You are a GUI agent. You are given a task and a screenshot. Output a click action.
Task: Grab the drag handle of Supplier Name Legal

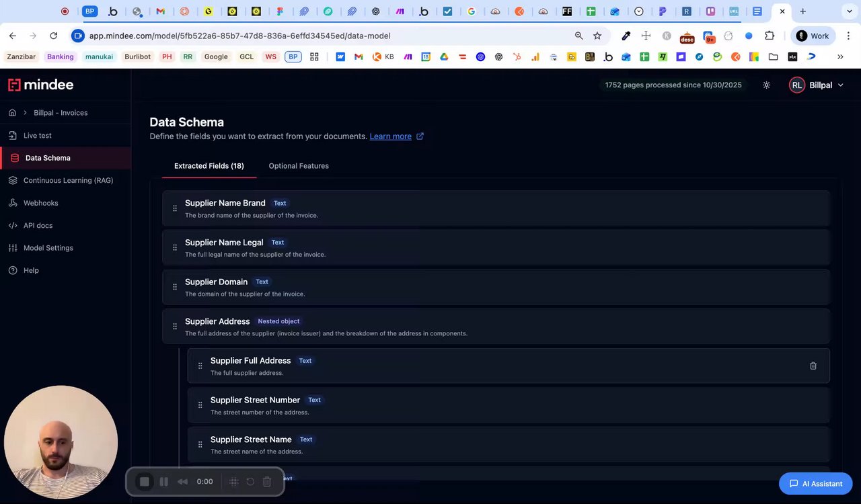point(175,247)
